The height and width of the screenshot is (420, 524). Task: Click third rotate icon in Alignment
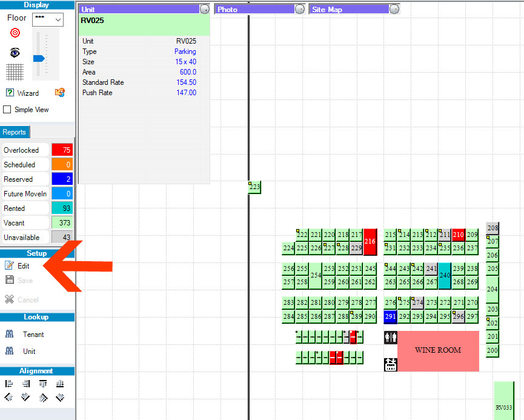point(43,397)
